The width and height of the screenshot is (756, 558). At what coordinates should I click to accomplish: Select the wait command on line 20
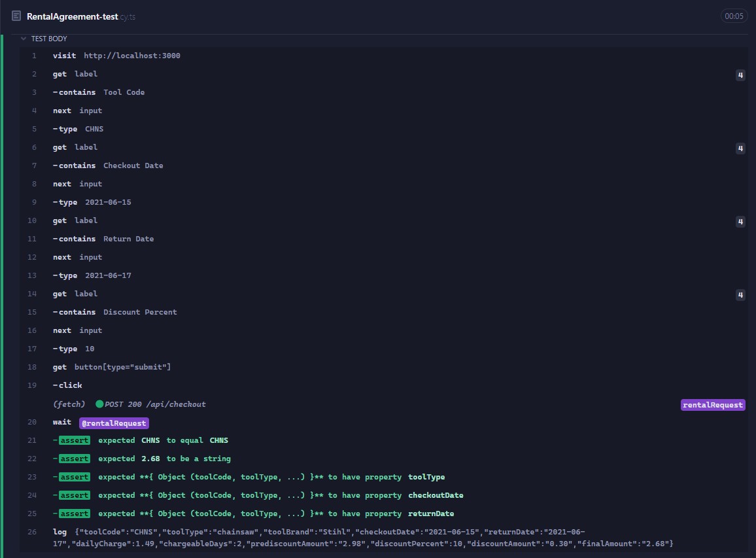click(384, 423)
